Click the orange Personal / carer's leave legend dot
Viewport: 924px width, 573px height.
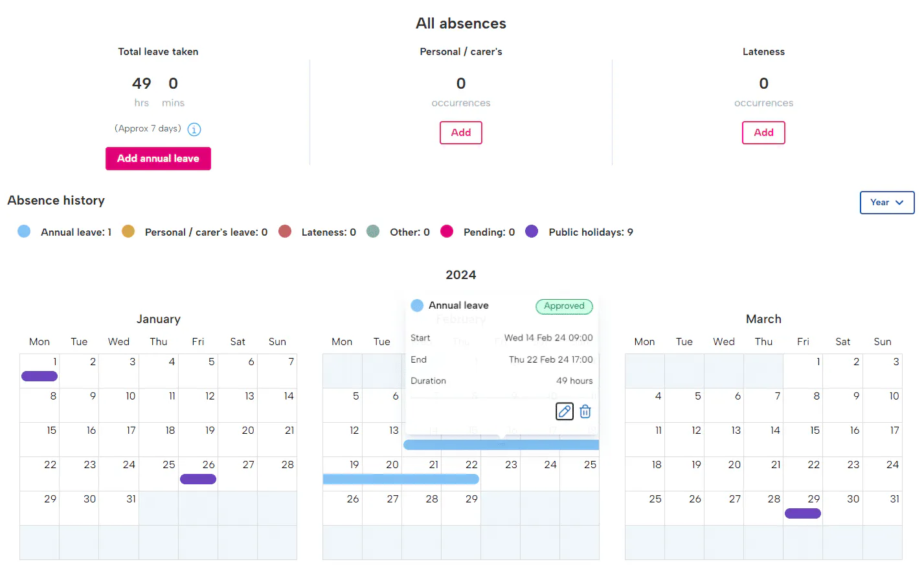[128, 232]
